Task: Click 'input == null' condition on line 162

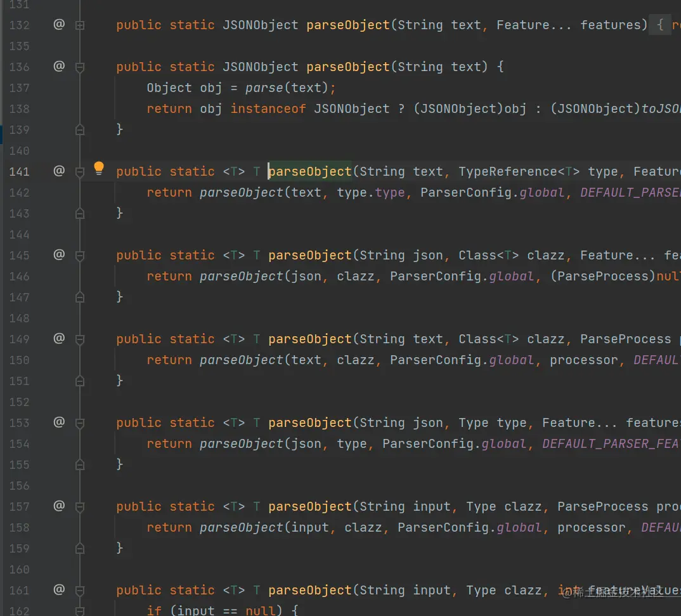Action: point(226,611)
